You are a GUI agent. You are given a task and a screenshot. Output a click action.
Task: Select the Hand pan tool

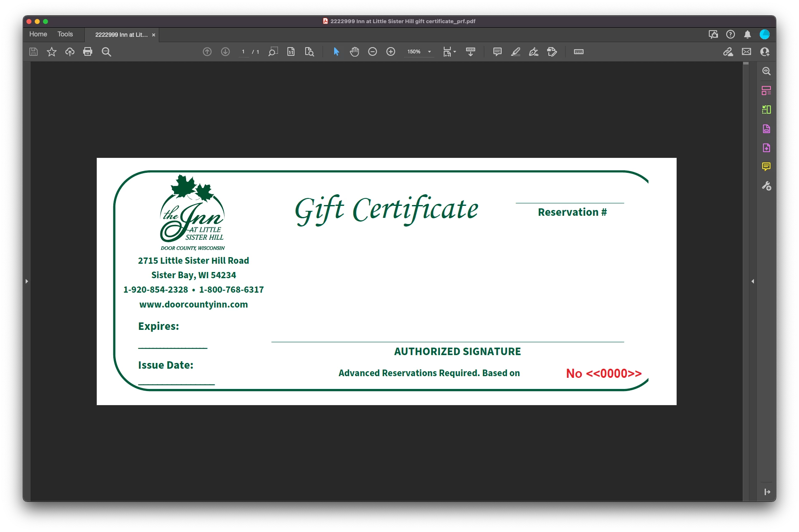coord(354,52)
